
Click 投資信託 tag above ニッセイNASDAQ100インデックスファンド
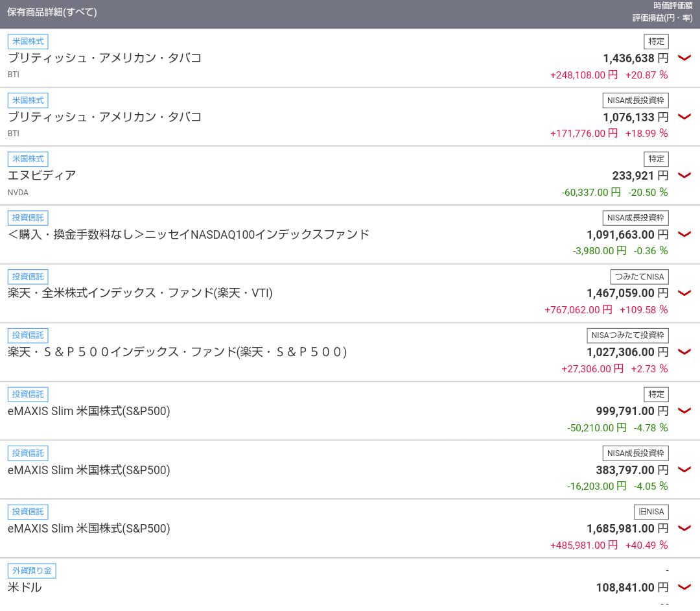(x=28, y=218)
